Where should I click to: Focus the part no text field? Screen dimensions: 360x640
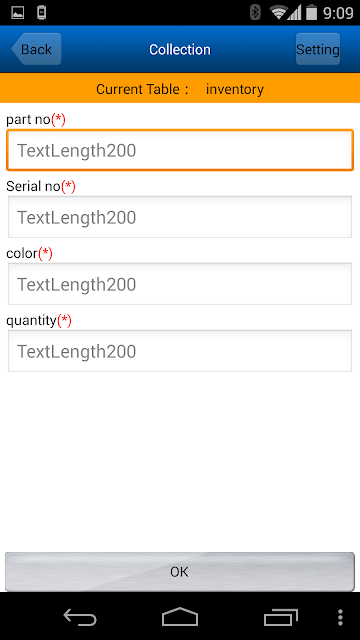pyautogui.click(x=180, y=150)
